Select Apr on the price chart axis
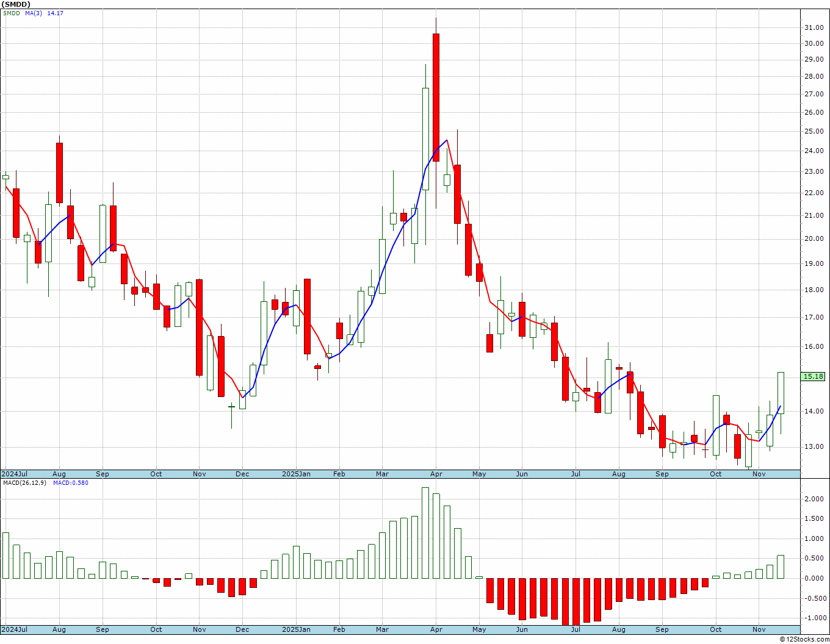Viewport: 830px width, 644px height. click(x=436, y=474)
